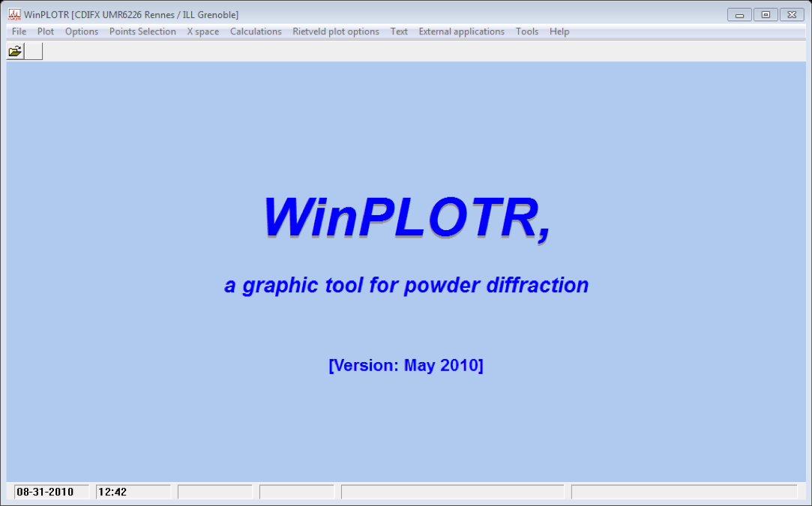Open the Rietveld plot options menu
812x506 pixels.
click(x=336, y=31)
